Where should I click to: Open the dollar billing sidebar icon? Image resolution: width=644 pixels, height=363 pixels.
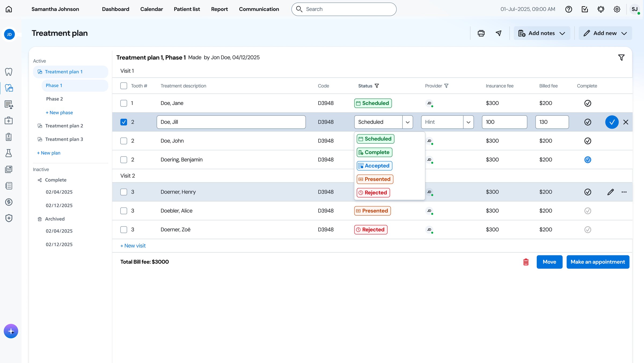9,202
